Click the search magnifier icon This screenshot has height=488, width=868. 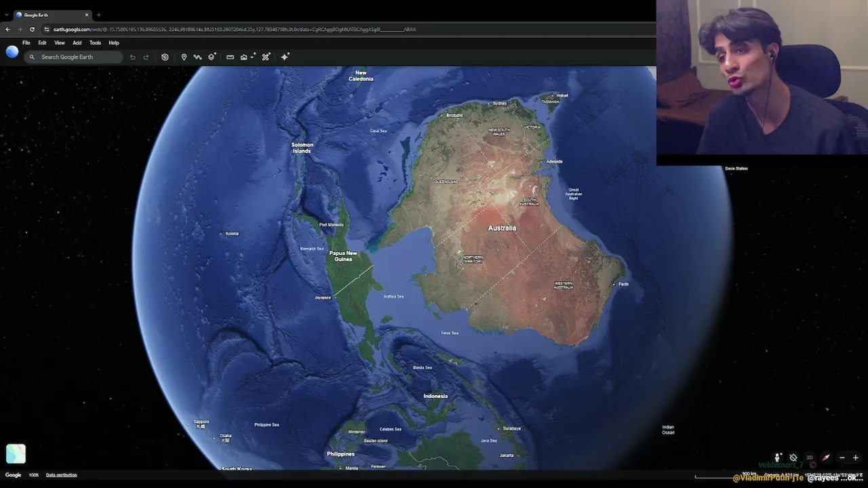coord(32,57)
